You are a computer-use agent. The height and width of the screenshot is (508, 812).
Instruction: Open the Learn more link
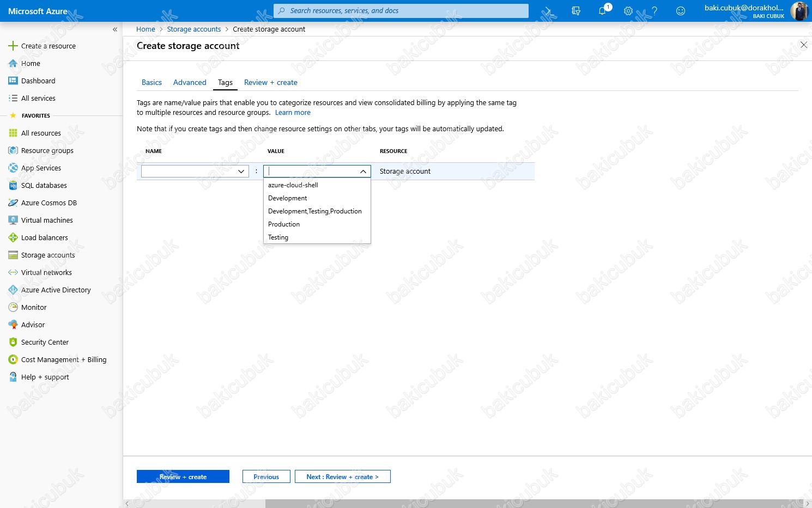pos(293,113)
